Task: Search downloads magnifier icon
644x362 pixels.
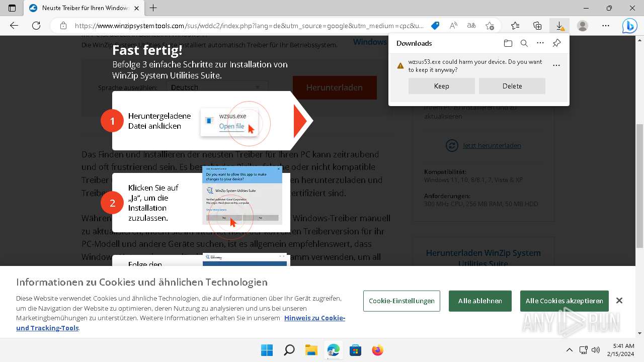Action: [x=524, y=43]
